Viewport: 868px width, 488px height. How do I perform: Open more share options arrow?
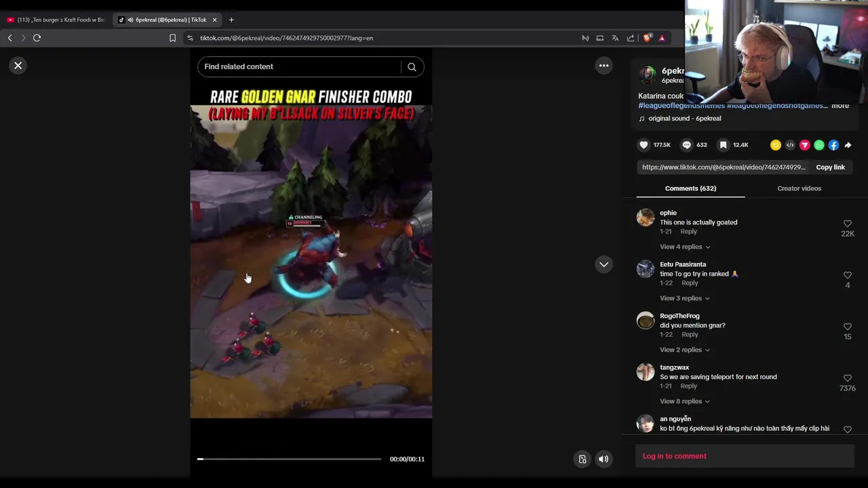pyautogui.click(x=848, y=145)
